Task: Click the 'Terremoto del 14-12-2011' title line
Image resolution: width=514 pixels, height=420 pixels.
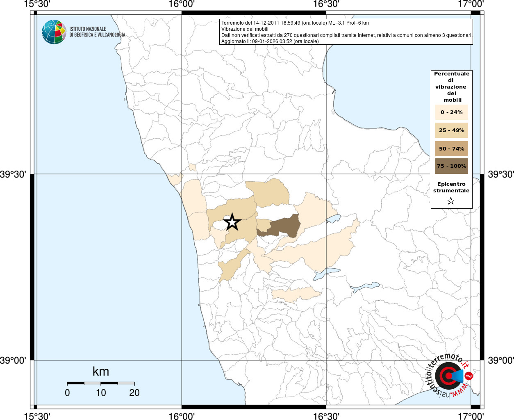Action: (x=295, y=23)
